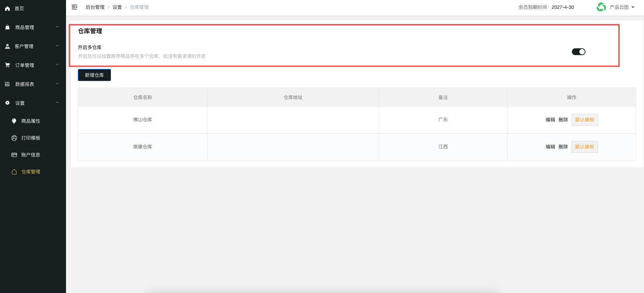
Task: Click the shopping bag icon for 商品管理
Action: click(x=7, y=27)
